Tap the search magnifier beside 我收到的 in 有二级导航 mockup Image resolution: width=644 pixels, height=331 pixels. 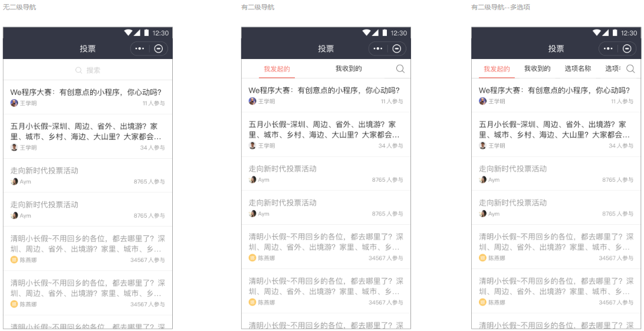pos(400,69)
